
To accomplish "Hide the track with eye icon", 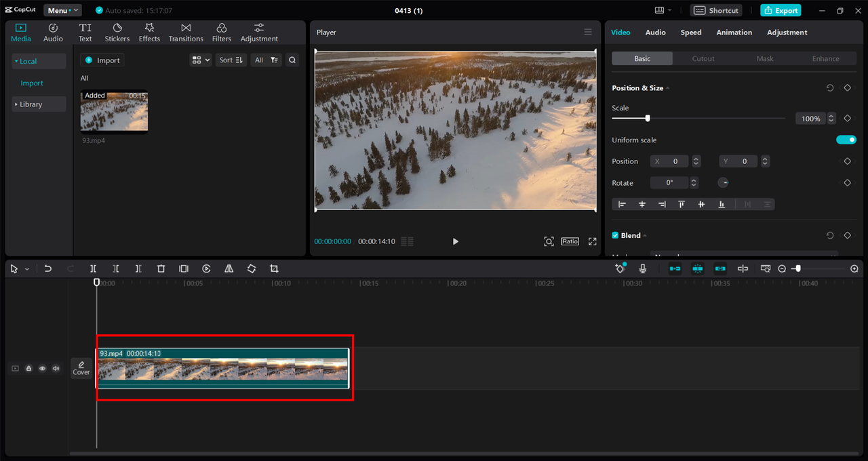I will click(x=42, y=369).
